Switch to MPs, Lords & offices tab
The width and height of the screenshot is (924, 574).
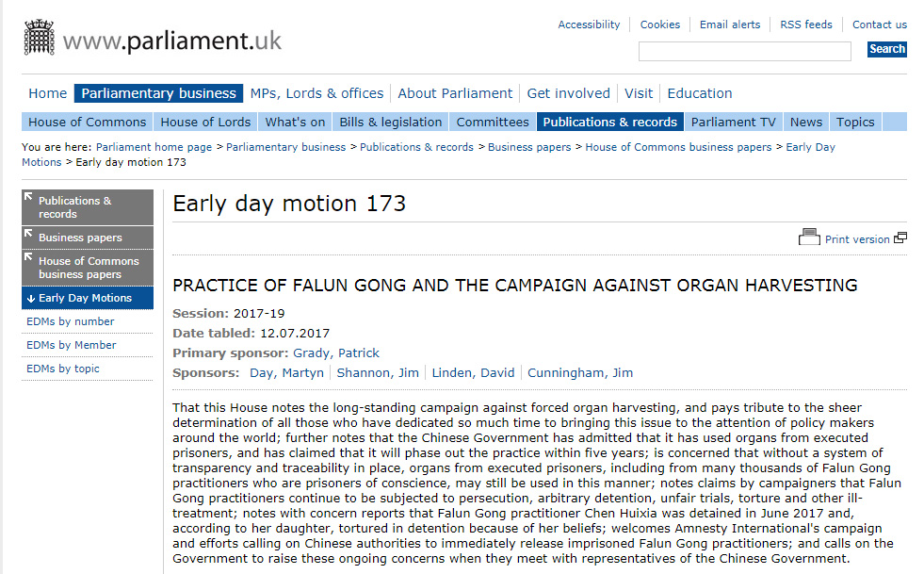pos(316,93)
